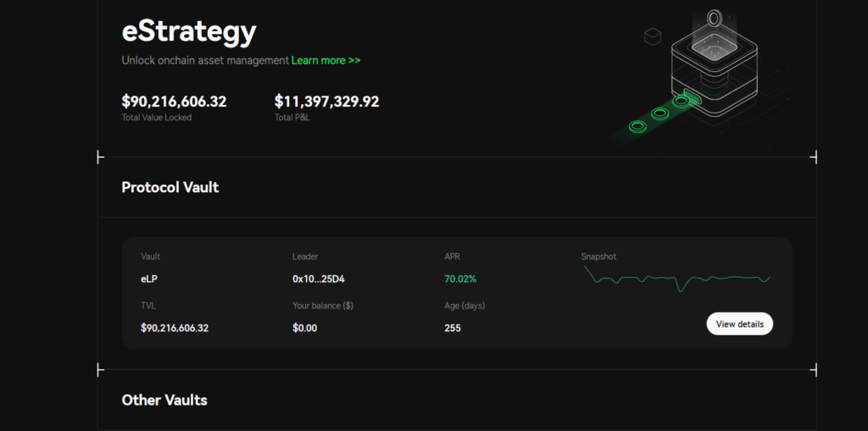Click the vault age value 255
The width and height of the screenshot is (868, 431).
[453, 328]
